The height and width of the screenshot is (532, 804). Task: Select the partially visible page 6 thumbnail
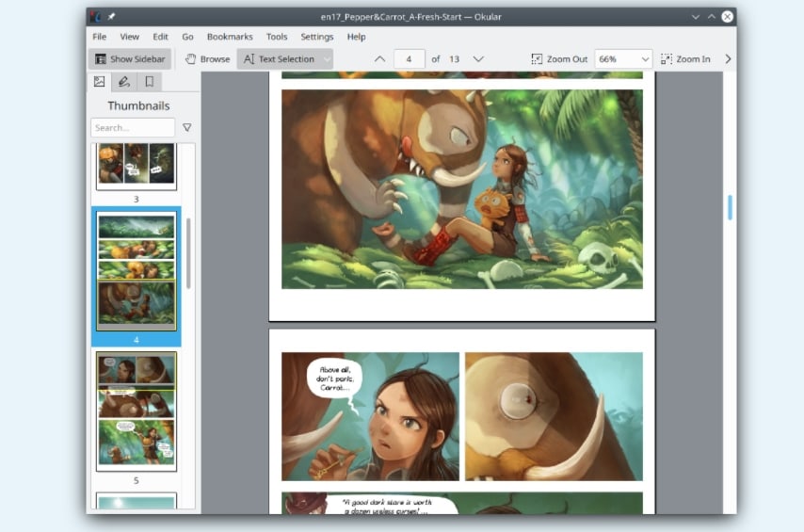coord(137,501)
